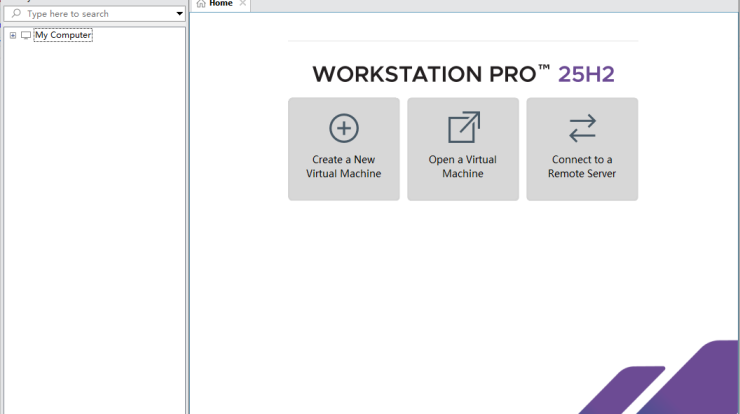The height and width of the screenshot is (414, 740).
Task: Click the Create a New Virtual Machine tile
Action: (x=344, y=149)
